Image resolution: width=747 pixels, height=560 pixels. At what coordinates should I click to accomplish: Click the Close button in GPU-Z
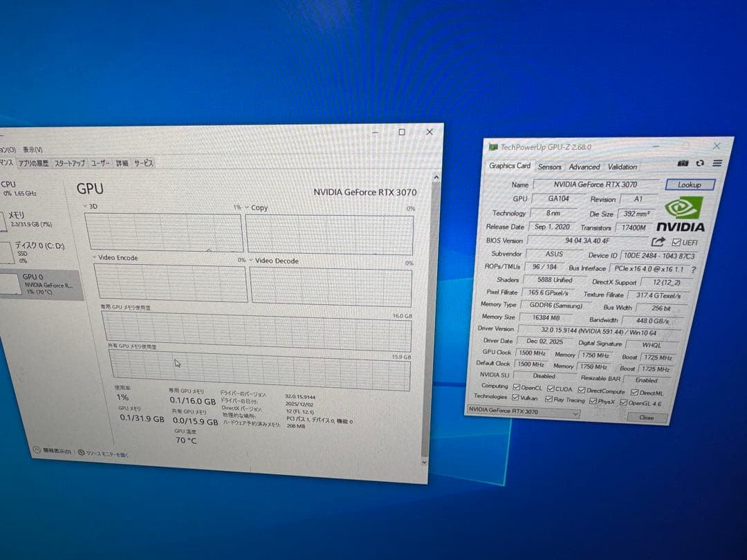point(647,418)
